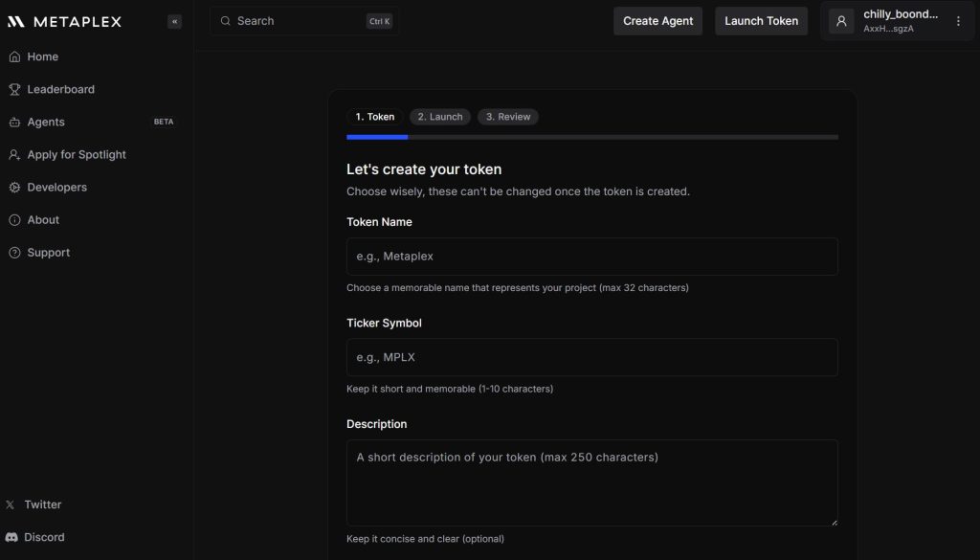Click the Leaderboard trophy icon
The height and width of the screenshot is (560, 980).
click(x=14, y=89)
